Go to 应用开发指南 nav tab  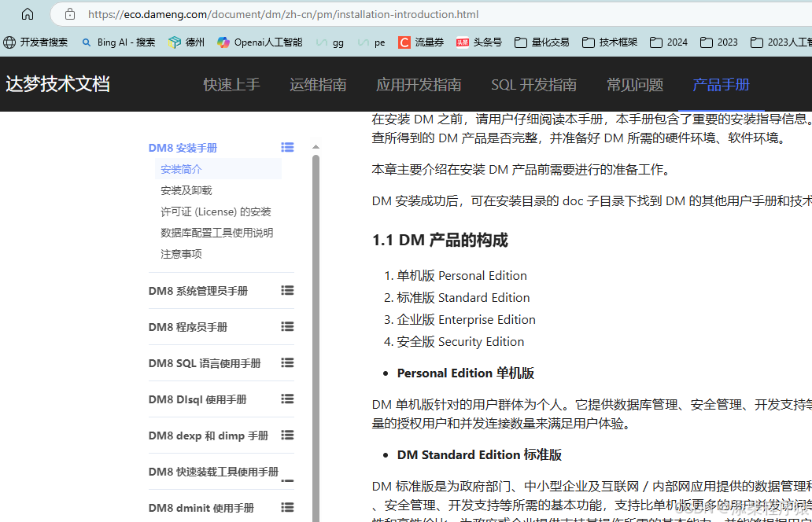click(x=419, y=84)
